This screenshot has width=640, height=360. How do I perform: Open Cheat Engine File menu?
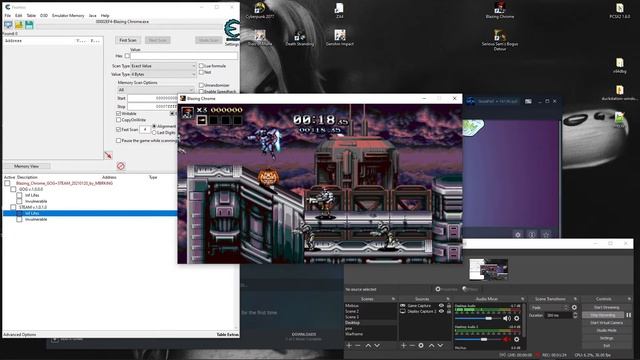click(x=8, y=16)
